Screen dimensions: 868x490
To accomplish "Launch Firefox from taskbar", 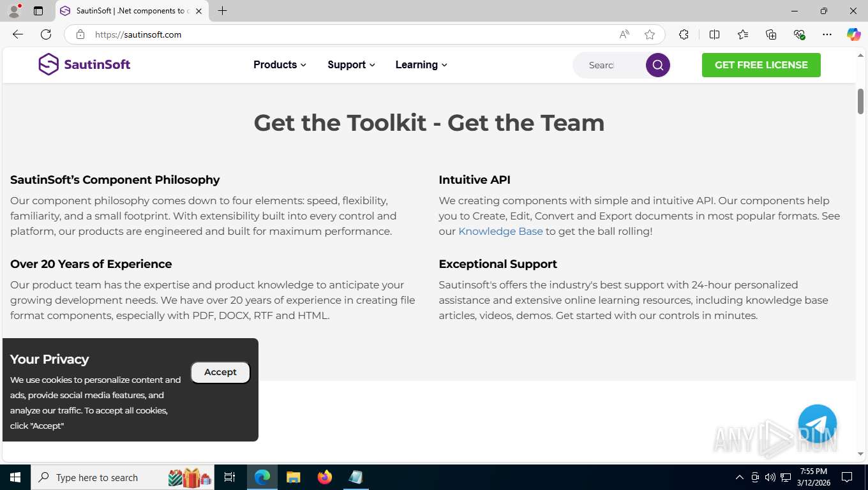I will pos(325,477).
